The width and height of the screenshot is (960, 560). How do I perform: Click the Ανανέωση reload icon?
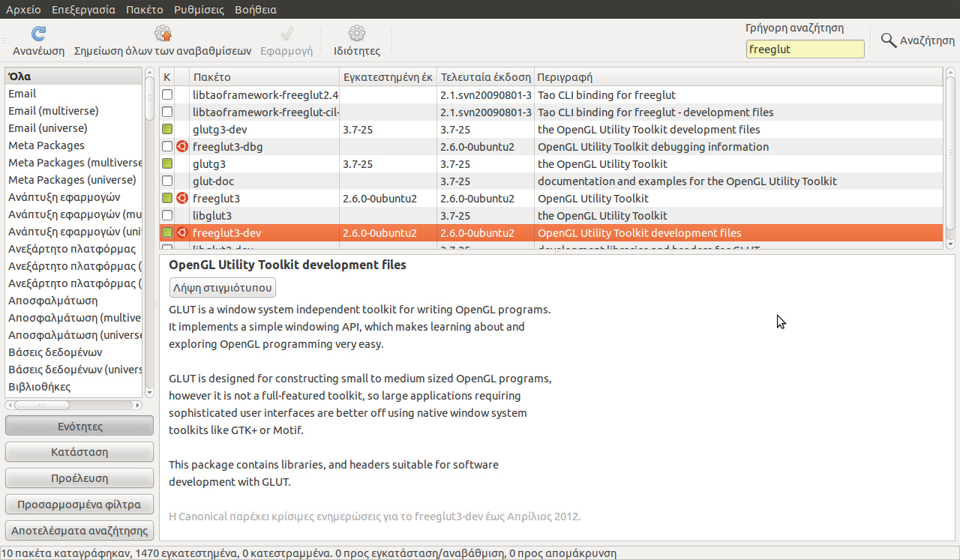pos(39,34)
